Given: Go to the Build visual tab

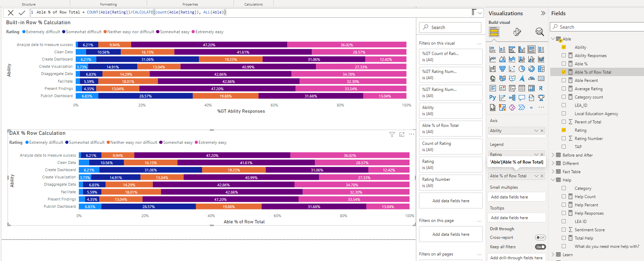Looking at the screenshot, I should pos(494,32).
